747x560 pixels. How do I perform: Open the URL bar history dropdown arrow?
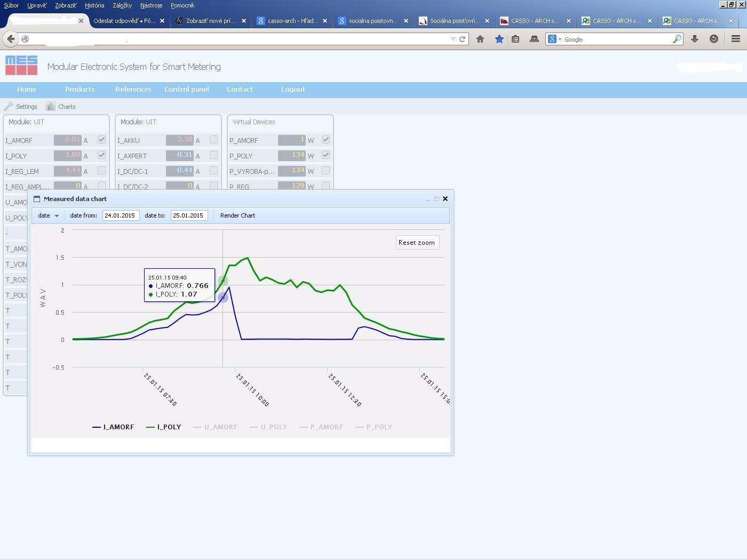pos(453,39)
